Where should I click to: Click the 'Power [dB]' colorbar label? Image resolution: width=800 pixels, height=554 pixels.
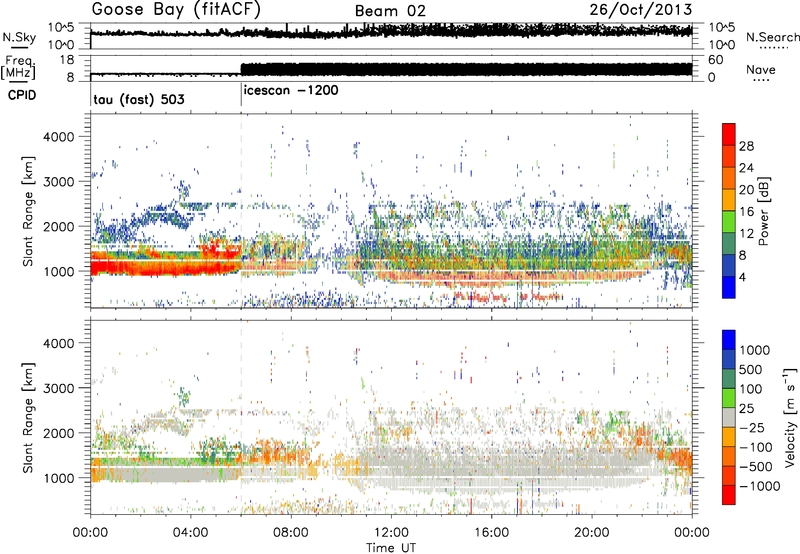pos(763,211)
